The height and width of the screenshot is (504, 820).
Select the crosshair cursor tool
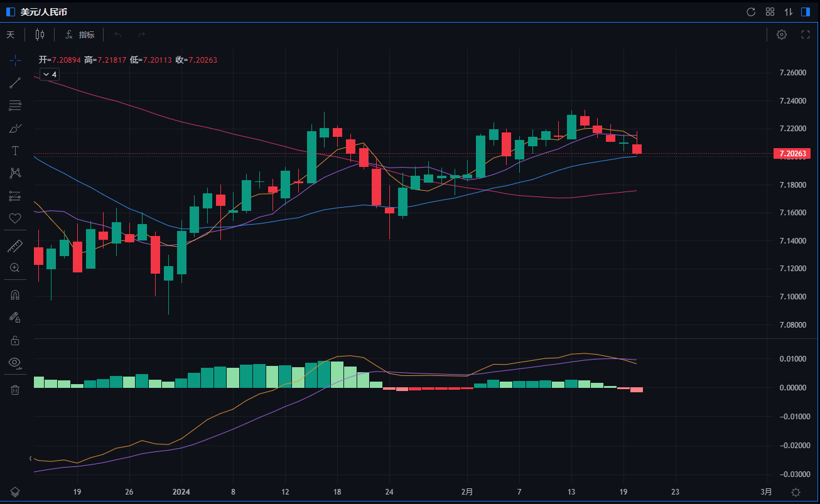[15, 60]
